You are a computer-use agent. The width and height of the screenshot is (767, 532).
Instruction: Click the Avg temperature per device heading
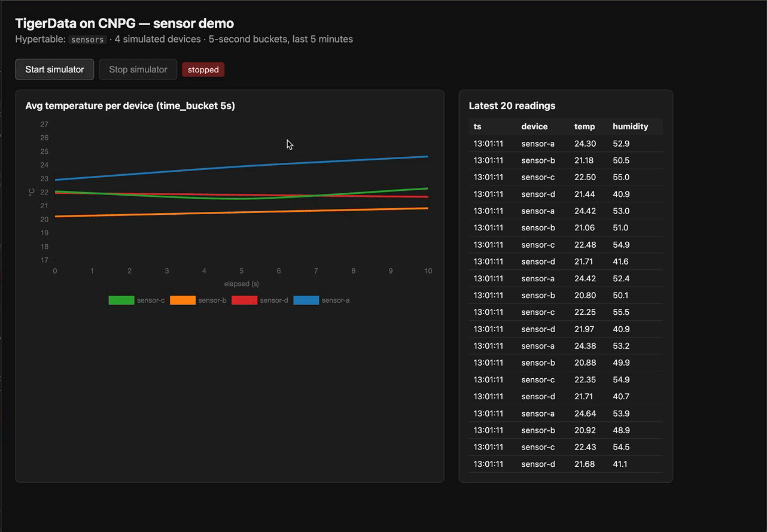pyautogui.click(x=130, y=106)
